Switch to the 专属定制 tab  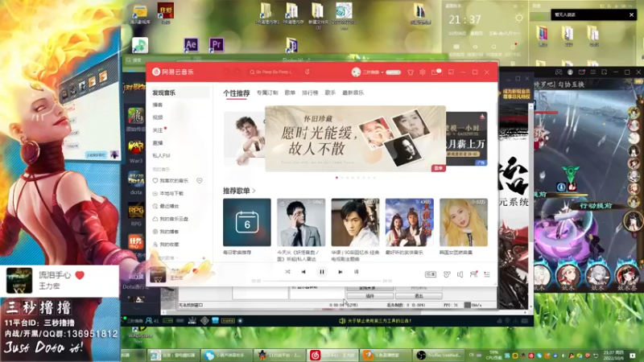pos(267,93)
